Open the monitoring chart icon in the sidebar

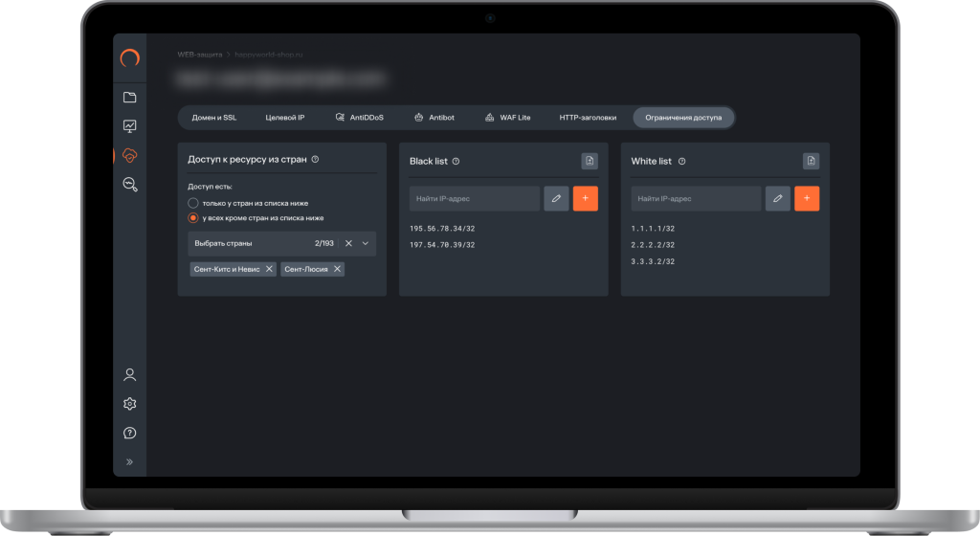point(129,126)
